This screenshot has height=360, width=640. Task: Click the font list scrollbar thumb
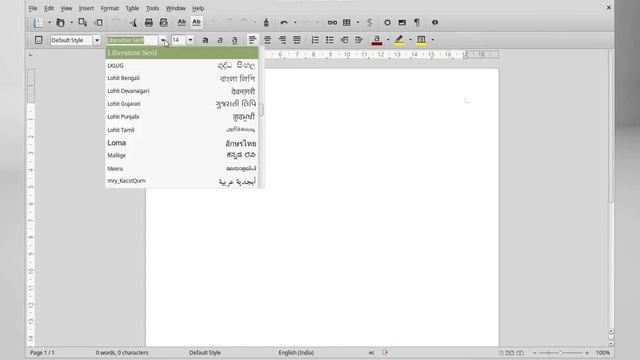pos(261,109)
